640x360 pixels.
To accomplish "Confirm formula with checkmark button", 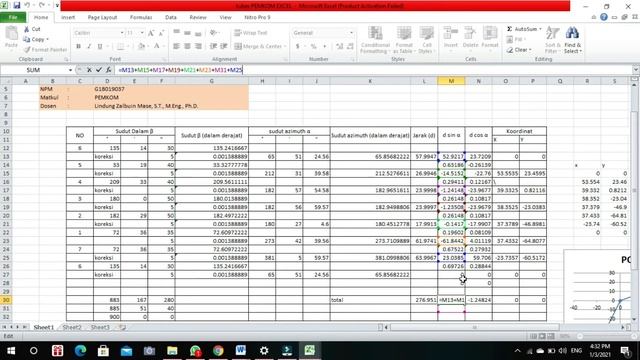I will 99,70.
